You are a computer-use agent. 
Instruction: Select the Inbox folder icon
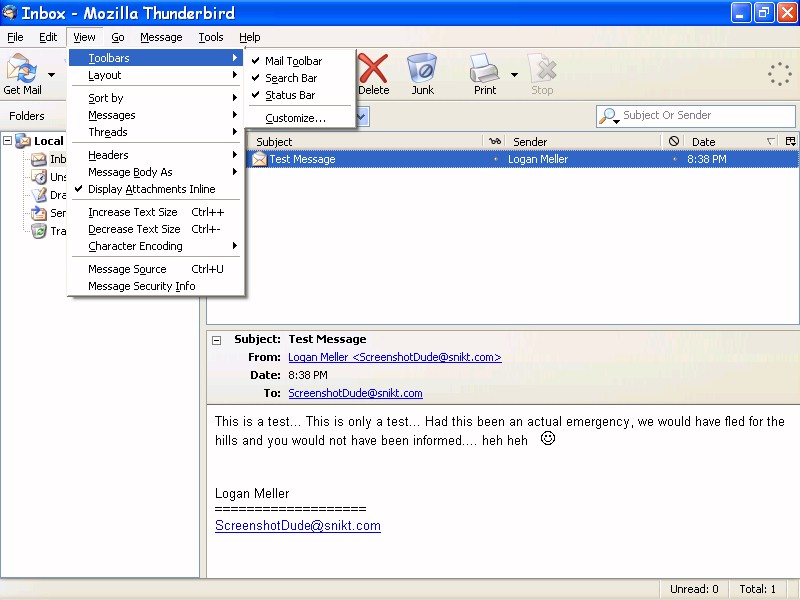[39, 159]
